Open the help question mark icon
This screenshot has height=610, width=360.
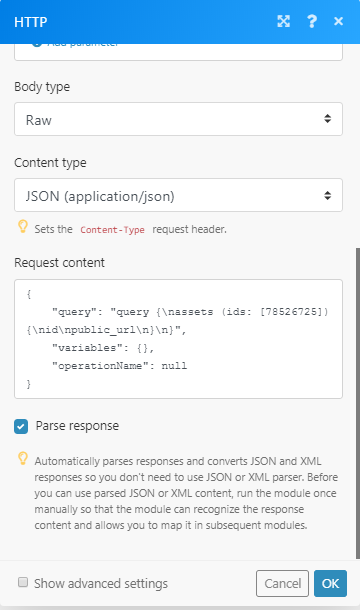312,21
